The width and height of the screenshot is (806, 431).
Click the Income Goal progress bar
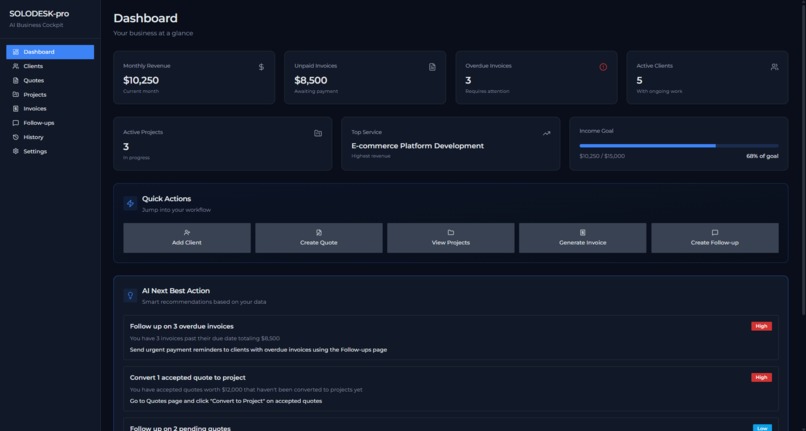tap(679, 146)
